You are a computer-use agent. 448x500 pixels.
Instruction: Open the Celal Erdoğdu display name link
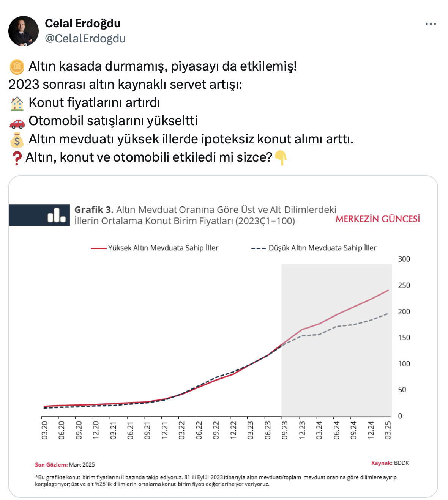83,24
